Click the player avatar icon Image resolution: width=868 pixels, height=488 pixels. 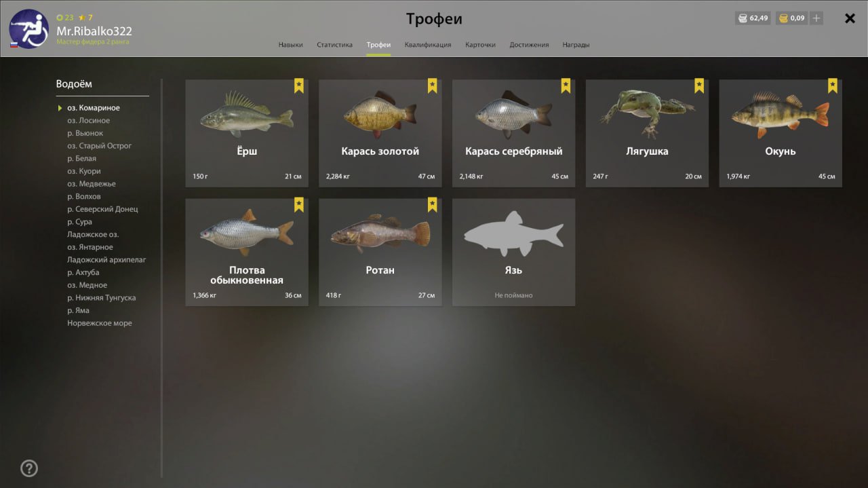tap(28, 29)
